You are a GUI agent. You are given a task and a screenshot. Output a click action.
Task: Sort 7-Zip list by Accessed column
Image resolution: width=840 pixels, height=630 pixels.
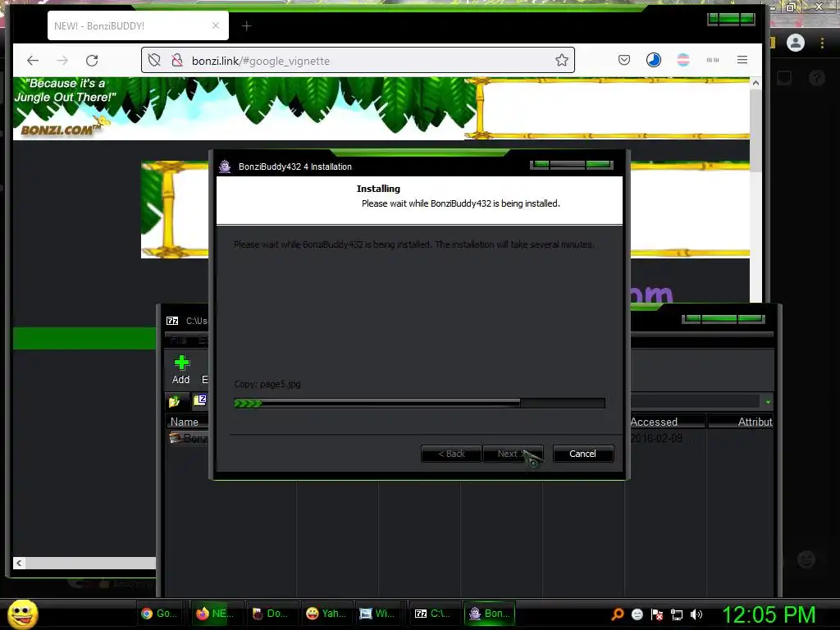tap(664, 422)
